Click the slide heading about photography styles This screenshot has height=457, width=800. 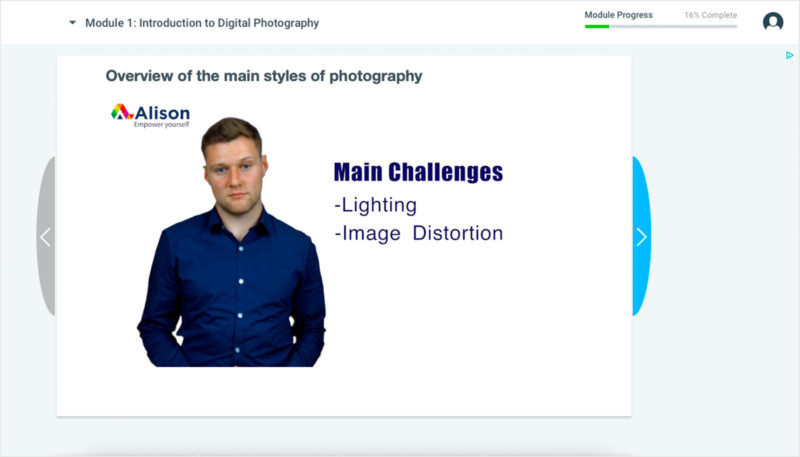click(264, 76)
